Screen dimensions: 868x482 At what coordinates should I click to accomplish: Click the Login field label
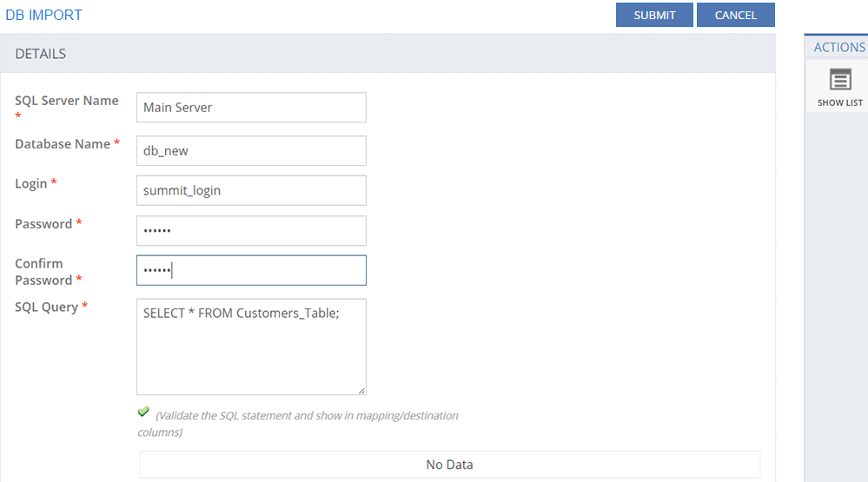(31, 183)
